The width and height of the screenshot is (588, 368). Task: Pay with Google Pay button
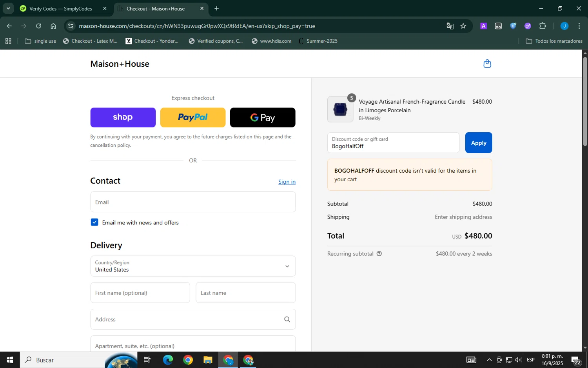pyautogui.click(x=263, y=117)
